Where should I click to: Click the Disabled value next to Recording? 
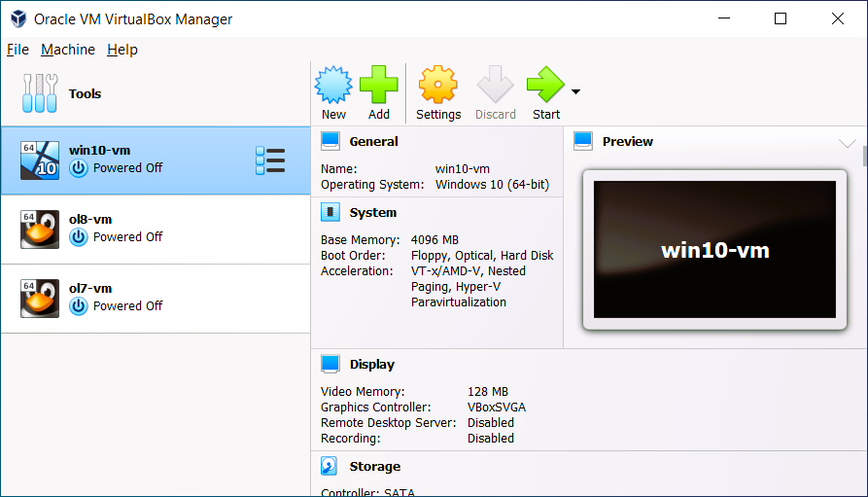[x=491, y=438]
